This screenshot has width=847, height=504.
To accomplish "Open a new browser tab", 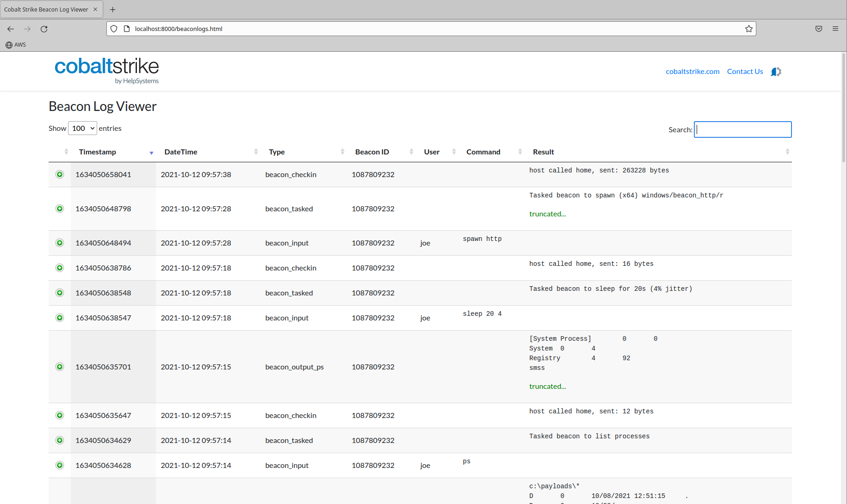I will point(112,9).
